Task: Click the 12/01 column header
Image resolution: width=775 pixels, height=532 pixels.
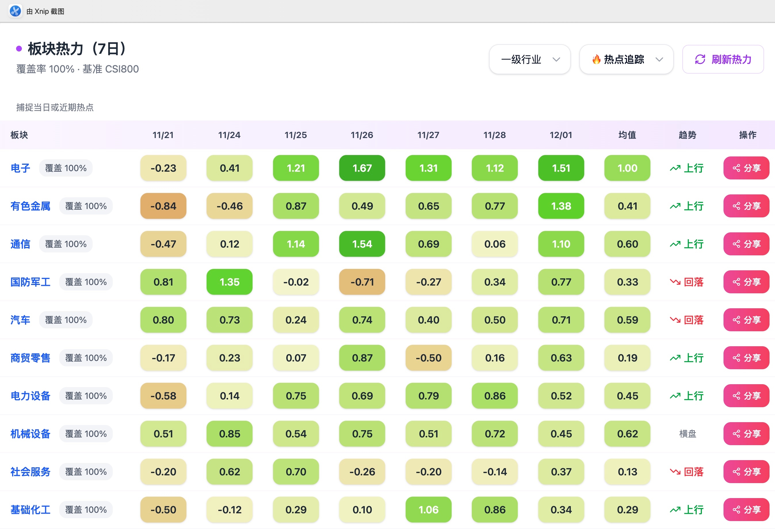Action: click(561, 135)
